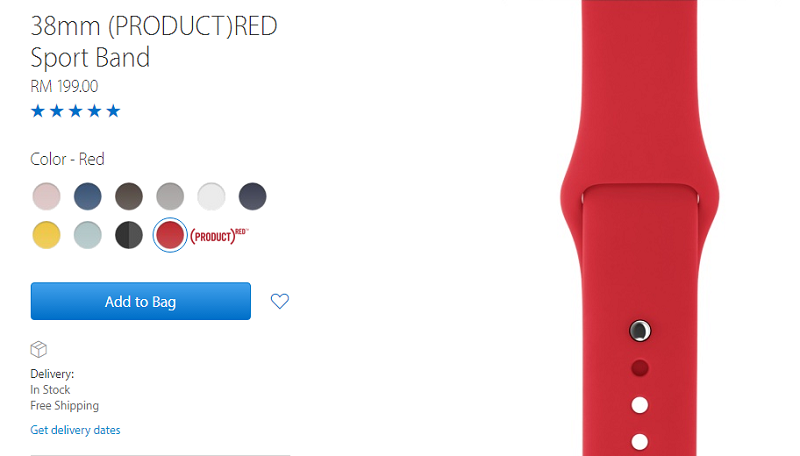This screenshot has height=456, width=800.
Task: Click the delivery box icon
Action: click(x=39, y=349)
